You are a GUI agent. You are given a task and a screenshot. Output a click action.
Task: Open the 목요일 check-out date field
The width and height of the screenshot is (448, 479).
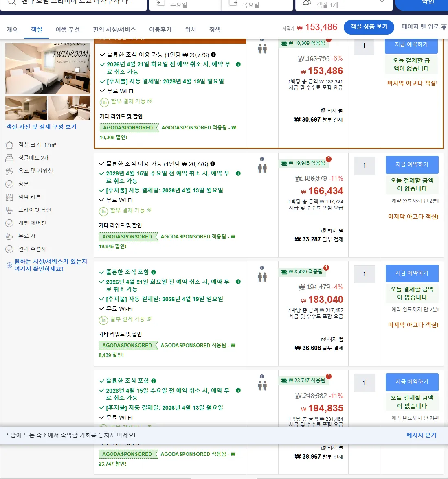257,4
